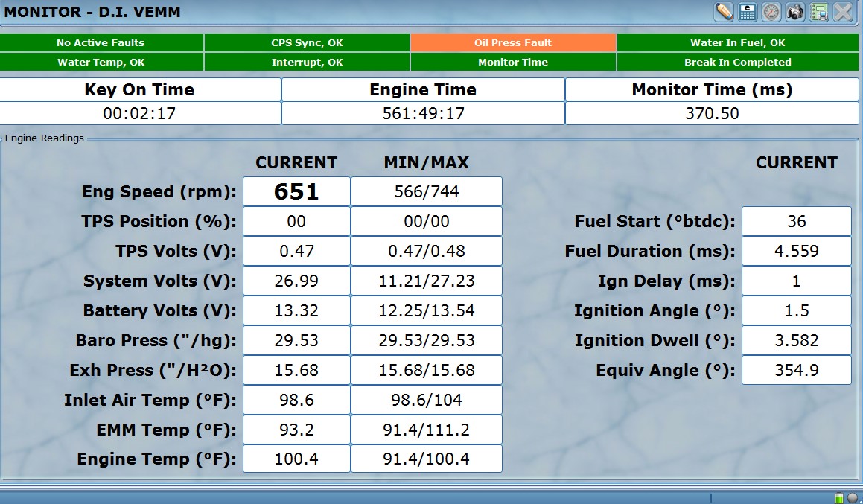Click the Eng Speed min/max value 566/744
This screenshot has height=504, width=863.
427,191
